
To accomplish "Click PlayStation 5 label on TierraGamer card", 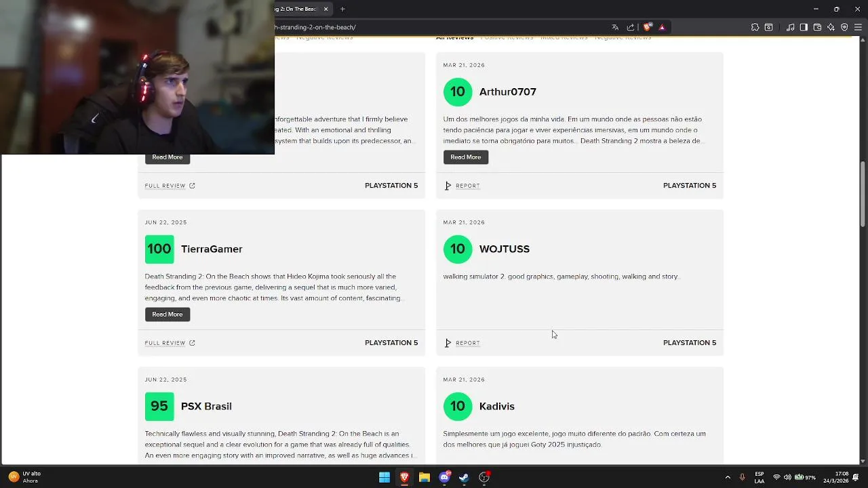I will click(x=391, y=343).
